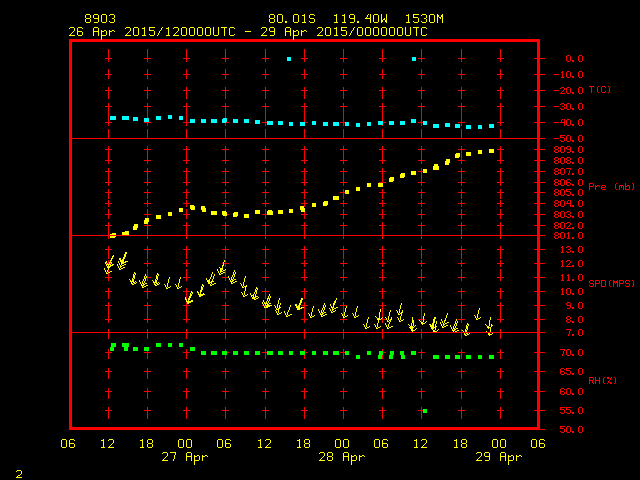Select the longitude text 119.40W
The height and width of the screenshot is (480, 640).
pyautogui.click(x=360, y=19)
